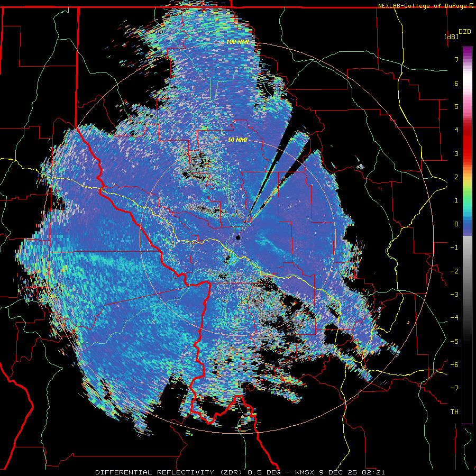Select the -4 value on the scale
Image resolution: width=476 pixels, height=476 pixels.
[454, 318]
